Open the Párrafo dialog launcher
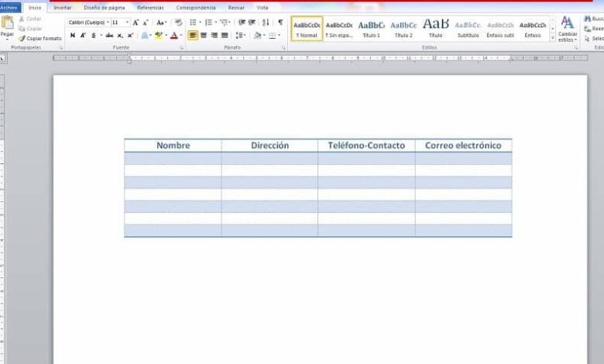The height and width of the screenshot is (364, 604). 284,48
